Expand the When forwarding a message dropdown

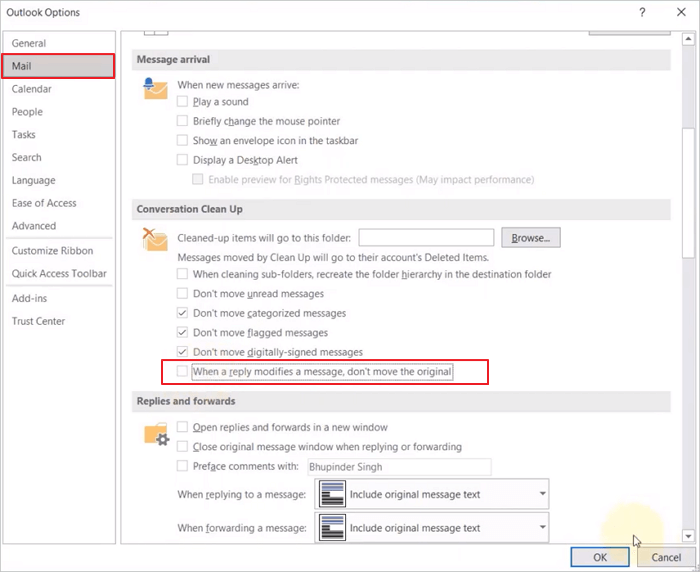[542, 528]
